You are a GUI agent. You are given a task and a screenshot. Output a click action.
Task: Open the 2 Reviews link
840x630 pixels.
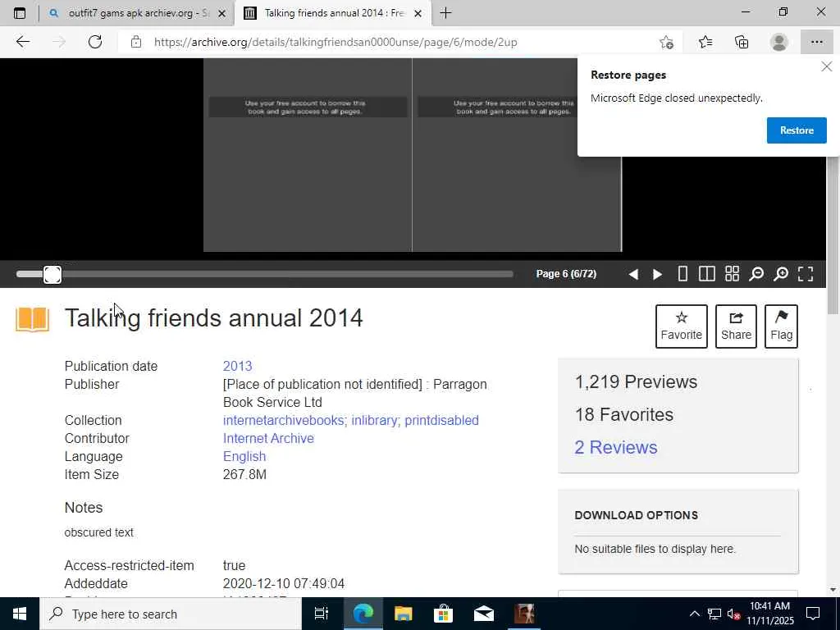[615, 447]
